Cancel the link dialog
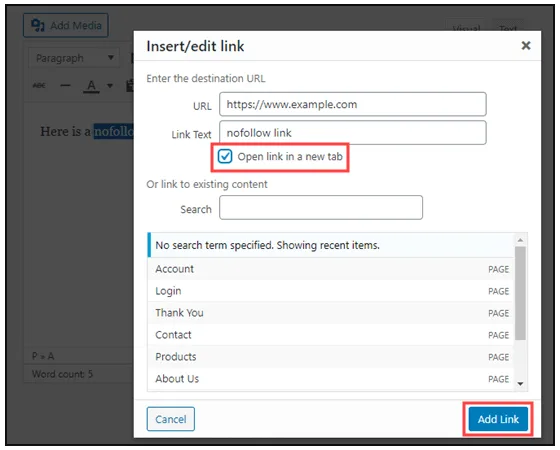 [x=171, y=419]
